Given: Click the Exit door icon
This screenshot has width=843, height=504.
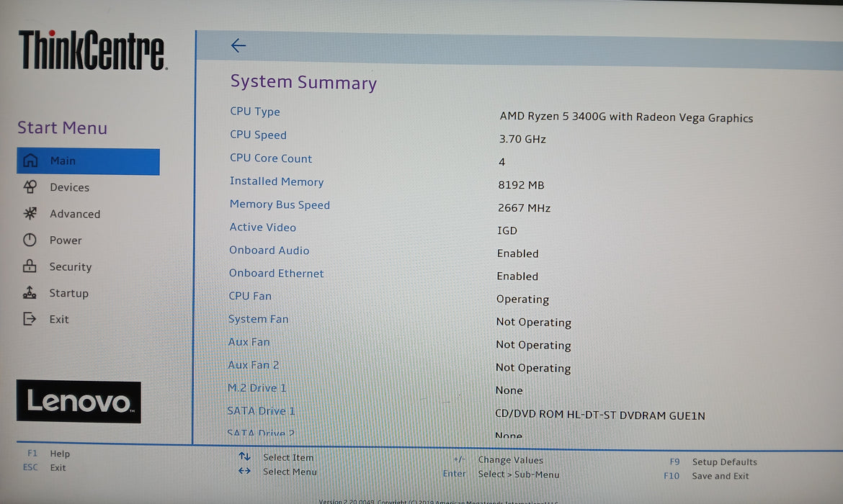Looking at the screenshot, I should tap(30, 319).
